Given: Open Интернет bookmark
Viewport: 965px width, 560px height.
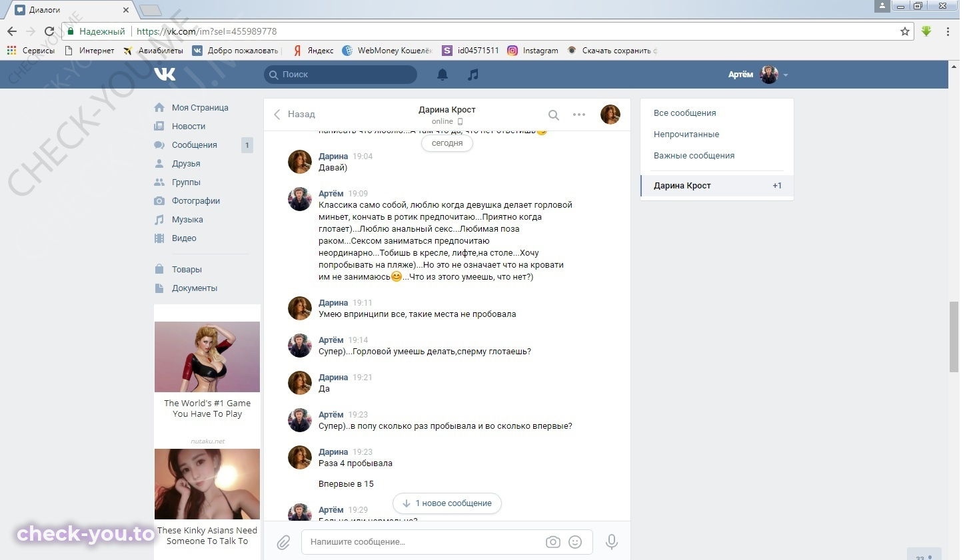Looking at the screenshot, I should [89, 50].
